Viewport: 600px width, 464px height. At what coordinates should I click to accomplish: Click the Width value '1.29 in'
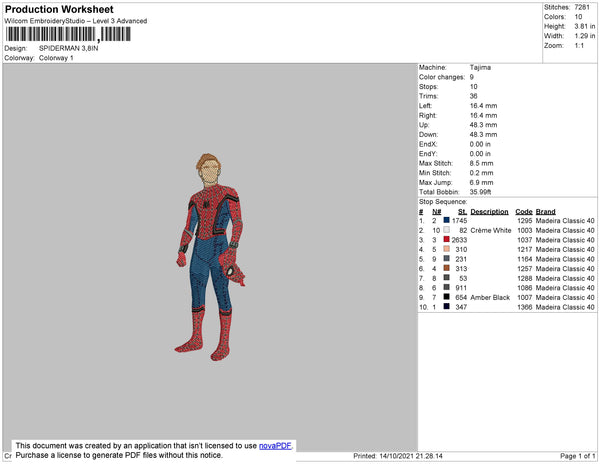[x=584, y=36]
